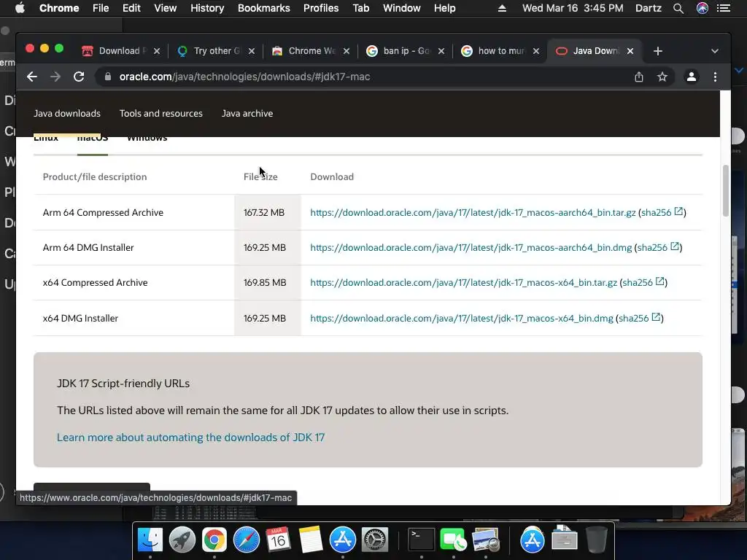Bookmark this page with the star icon
Screen dimensions: 747x560
[x=662, y=77]
